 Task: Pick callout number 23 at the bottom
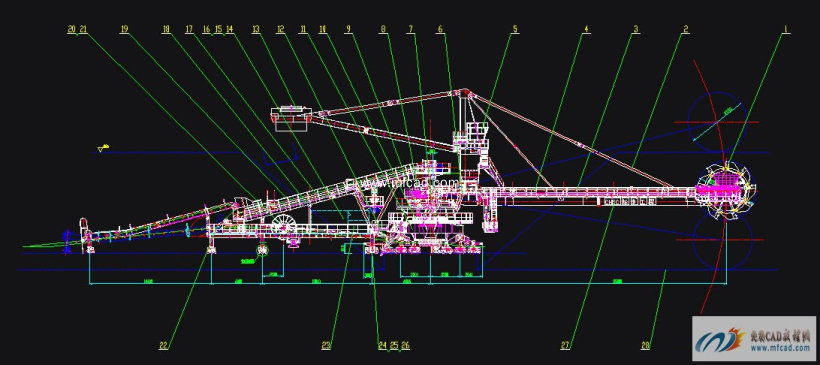326,345
